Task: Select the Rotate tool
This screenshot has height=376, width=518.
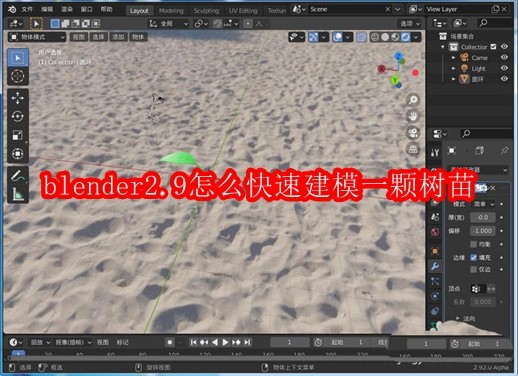Action: pyautogui.click(x=18, y=116)
